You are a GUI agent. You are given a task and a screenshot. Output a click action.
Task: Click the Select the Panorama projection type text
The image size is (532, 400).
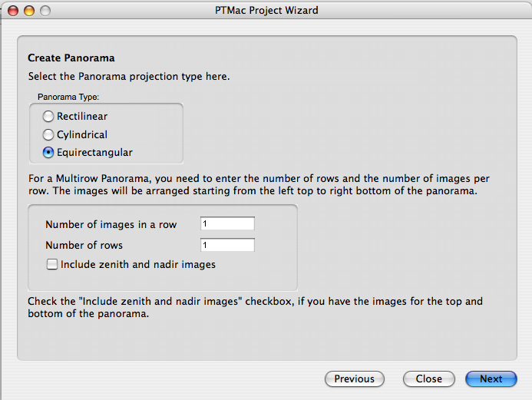click(x=128, y=77)
